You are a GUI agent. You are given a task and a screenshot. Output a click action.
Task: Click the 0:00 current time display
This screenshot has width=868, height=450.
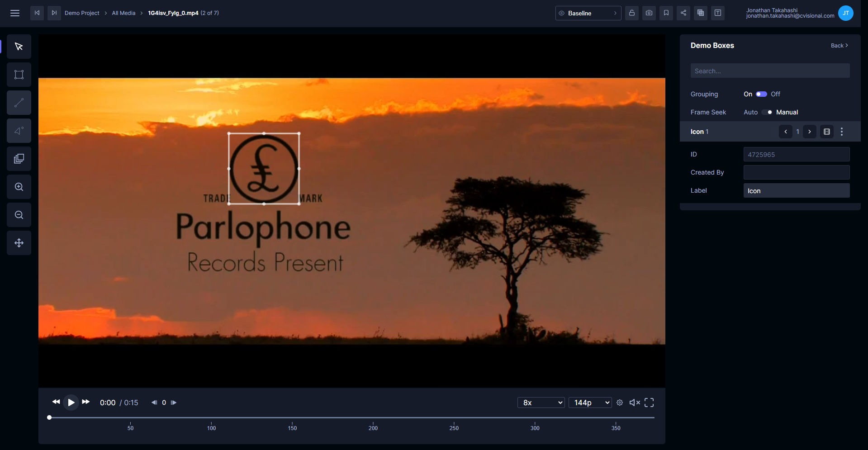click(x=108, y=403)
